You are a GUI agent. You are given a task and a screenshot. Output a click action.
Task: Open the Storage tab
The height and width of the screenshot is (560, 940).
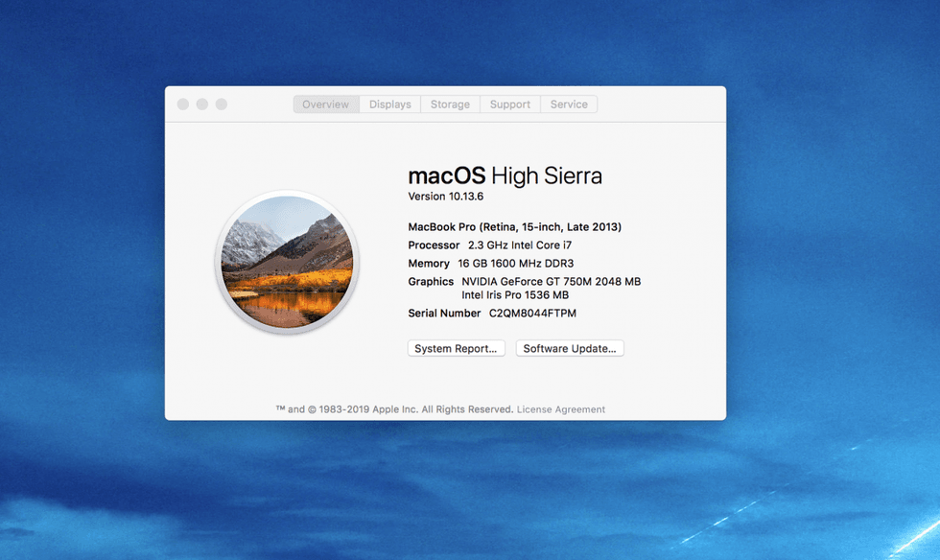click(450, 105)
